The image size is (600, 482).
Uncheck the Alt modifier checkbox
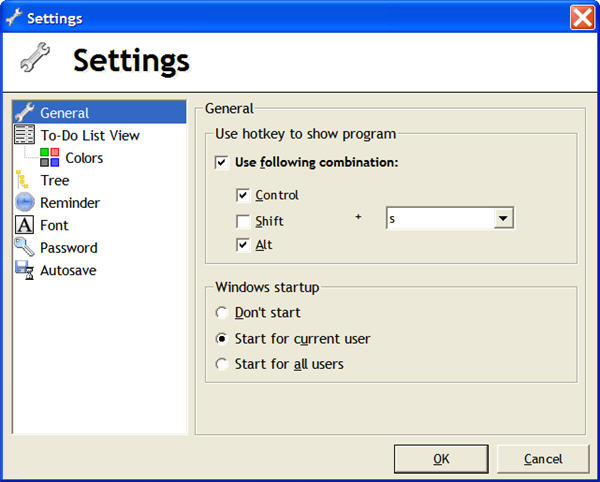[243, 245]
